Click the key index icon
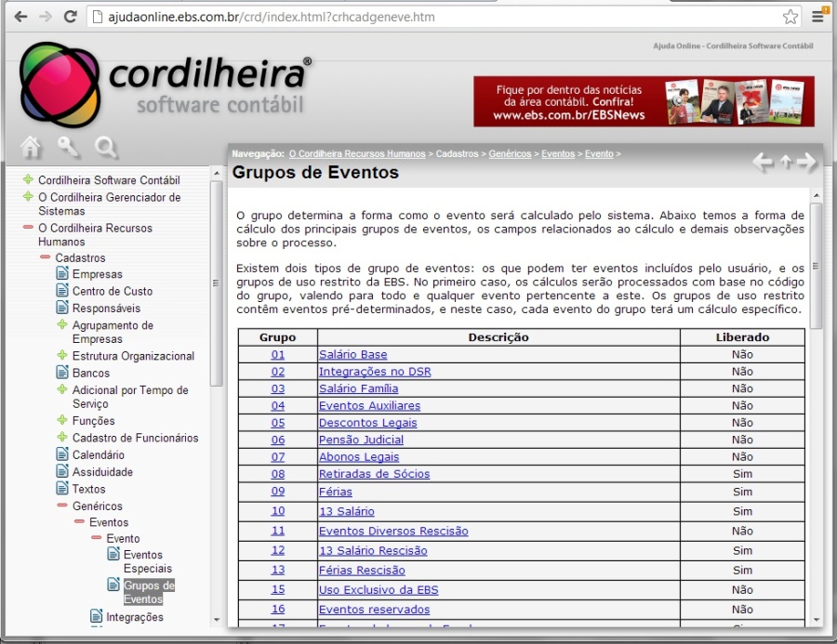The width and height of the screenshot is (837, 644). tap(68, 147)
